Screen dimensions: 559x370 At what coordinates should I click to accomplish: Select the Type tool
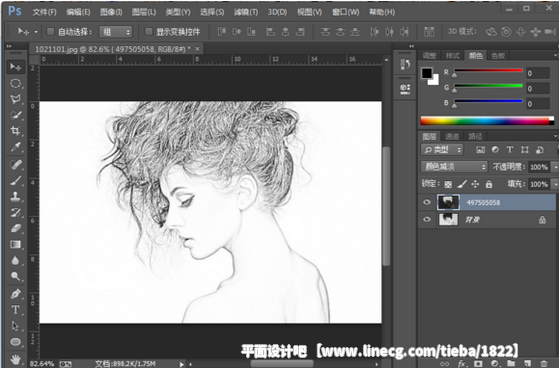coord(15,310)
